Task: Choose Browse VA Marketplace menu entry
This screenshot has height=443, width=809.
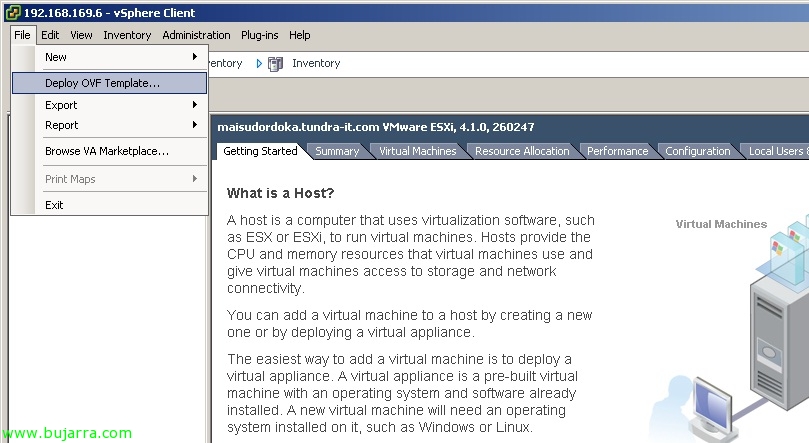Action: pos(109,151)
